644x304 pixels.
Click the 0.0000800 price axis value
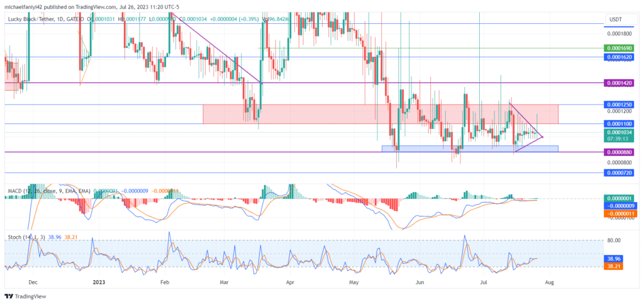click(x=619, y=162)
